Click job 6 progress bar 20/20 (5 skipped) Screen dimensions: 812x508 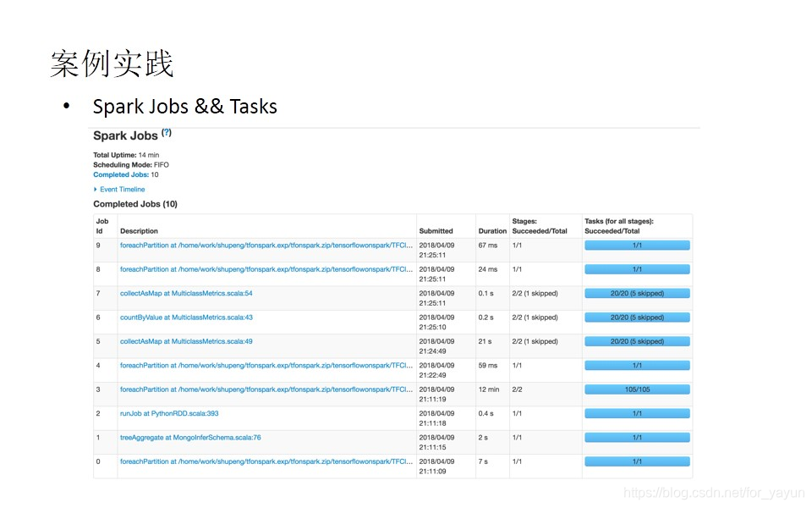pyautogui.click(x=637, y=317)
